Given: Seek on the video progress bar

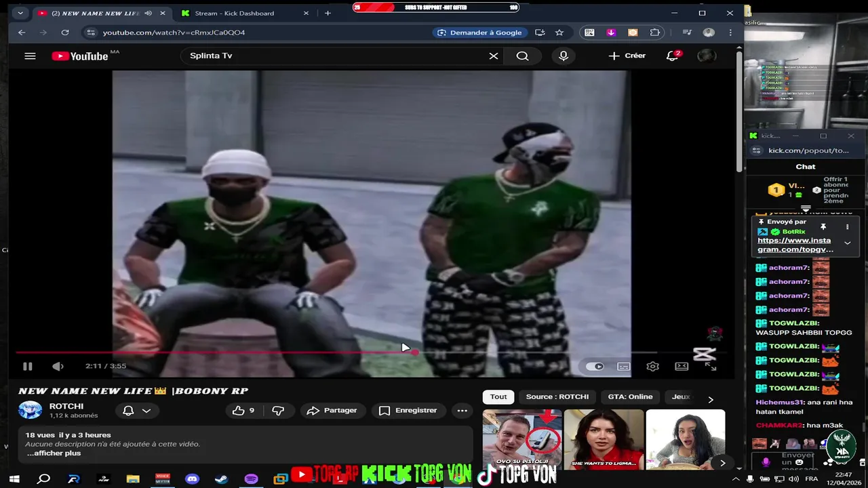Looking at the screenshot, I should pos(370,352).
